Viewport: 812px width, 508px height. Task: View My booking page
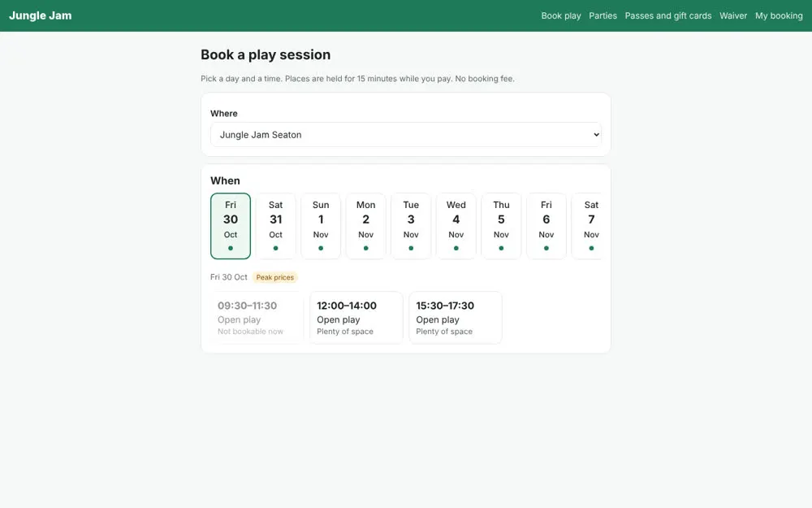(779, 15)
